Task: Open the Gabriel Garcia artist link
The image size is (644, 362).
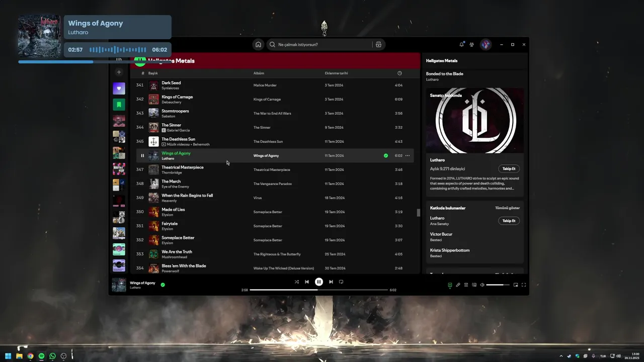Action: point(178,130)
